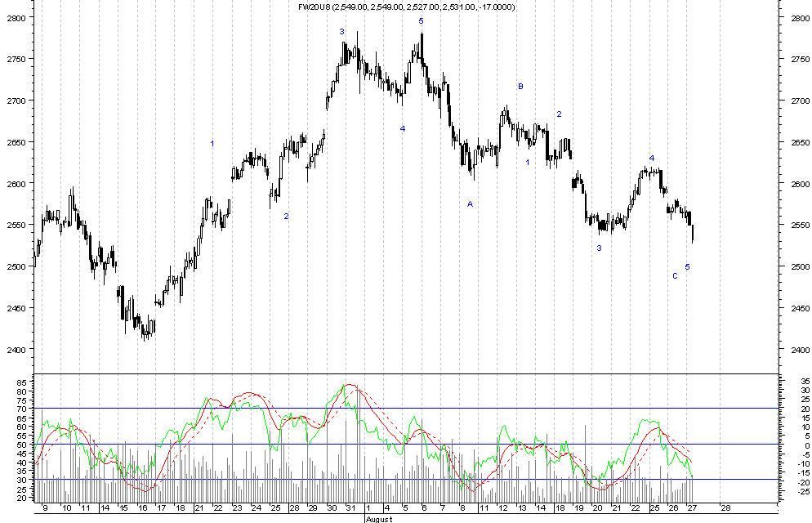The image size is (812, 523).
Task: Click the 40 value on left oscillator scale
Action: [x=22, y=463]
